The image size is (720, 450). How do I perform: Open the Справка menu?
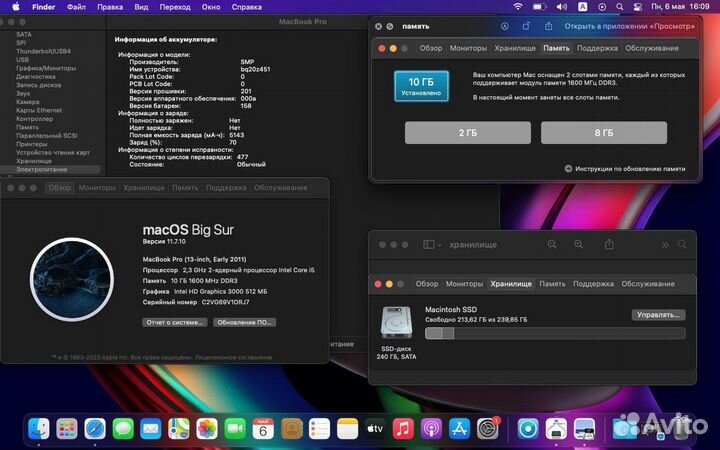[247, 7]
